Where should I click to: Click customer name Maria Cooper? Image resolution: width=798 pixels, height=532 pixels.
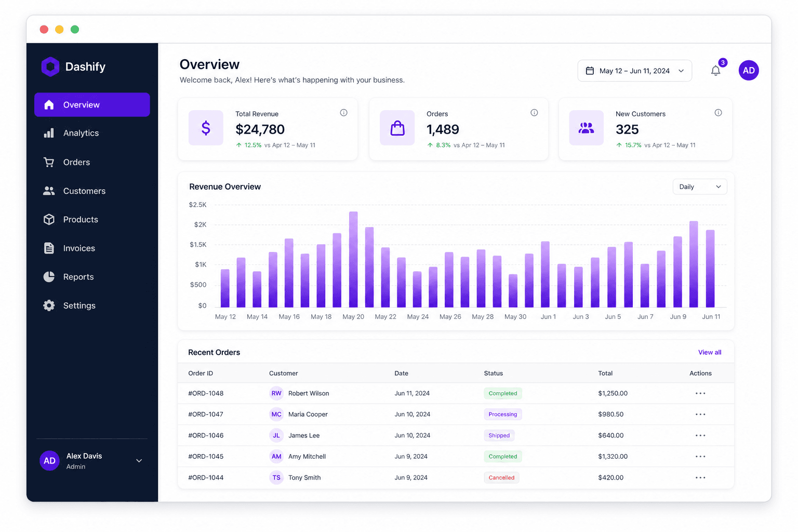click(308, 415)
